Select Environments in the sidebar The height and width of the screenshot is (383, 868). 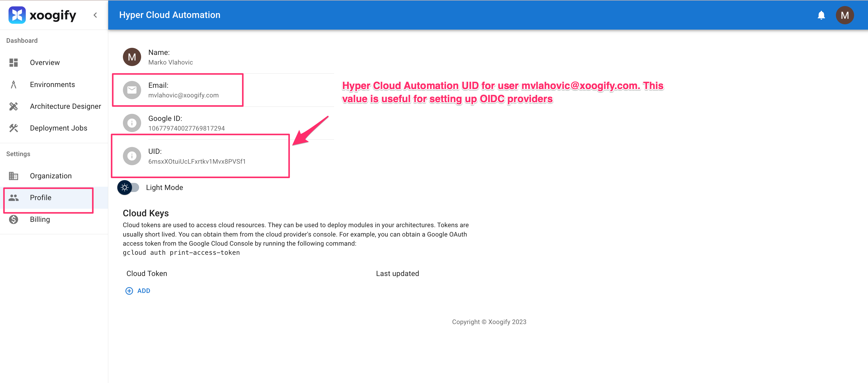(x=52, y=85)
